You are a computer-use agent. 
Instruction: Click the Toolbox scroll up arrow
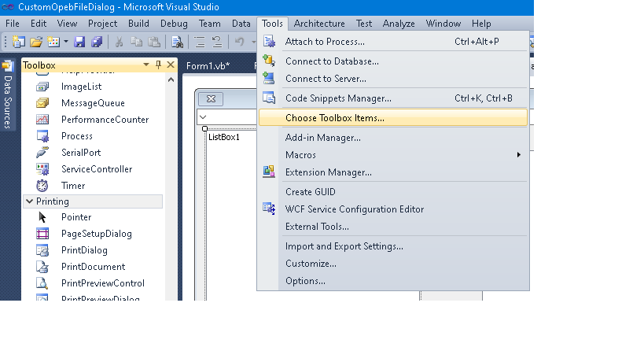(x=171, y=79)
